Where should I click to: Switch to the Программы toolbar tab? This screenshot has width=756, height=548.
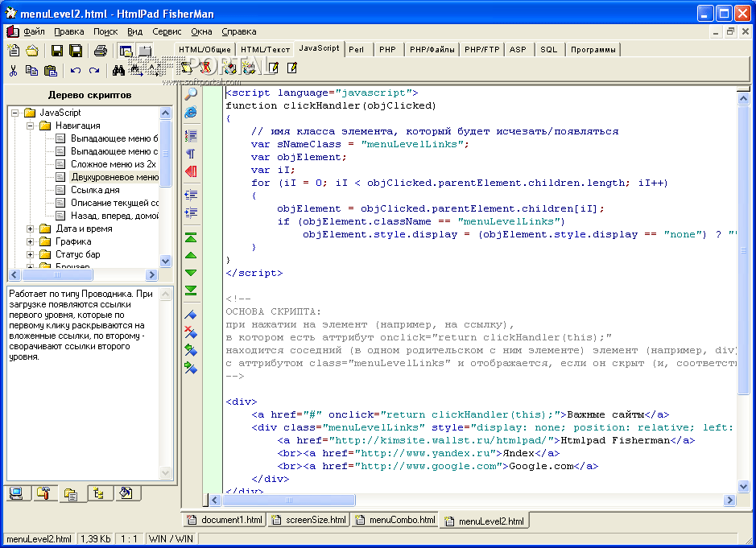tap(593, 50)
